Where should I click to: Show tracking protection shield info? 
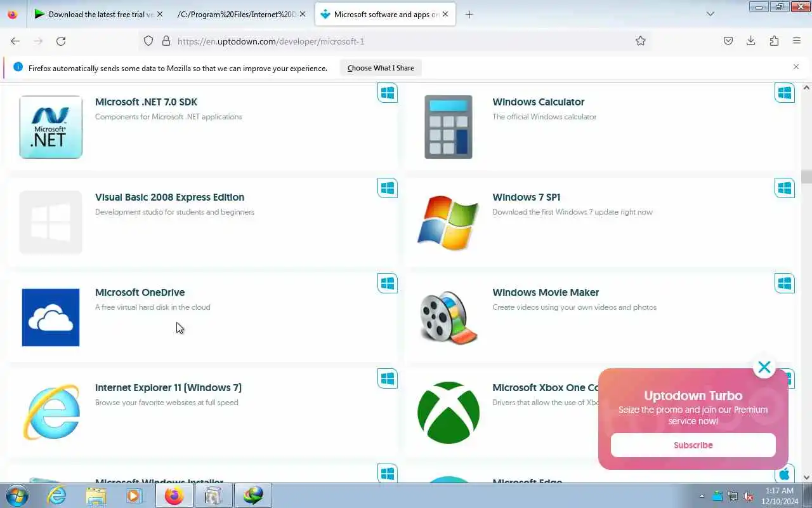click(148, 41)
